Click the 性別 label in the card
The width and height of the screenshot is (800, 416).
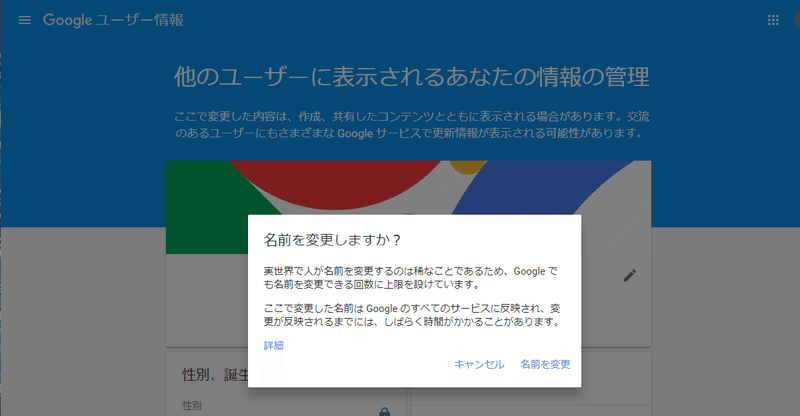(x=192, y=406)
